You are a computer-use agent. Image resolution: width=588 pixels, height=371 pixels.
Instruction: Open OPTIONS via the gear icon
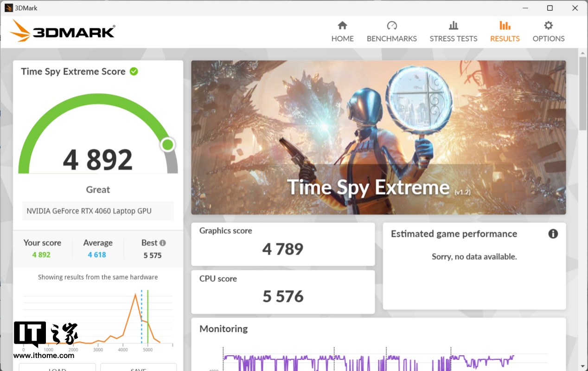tap(548, 26)
